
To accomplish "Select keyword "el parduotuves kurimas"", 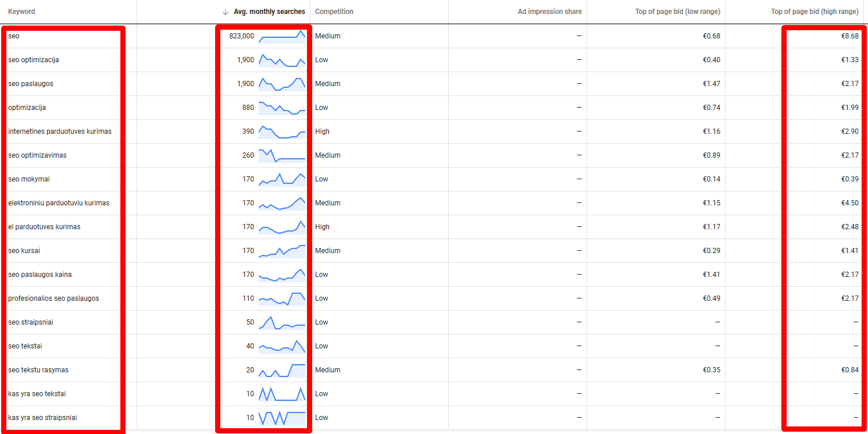I will point(44,227).
